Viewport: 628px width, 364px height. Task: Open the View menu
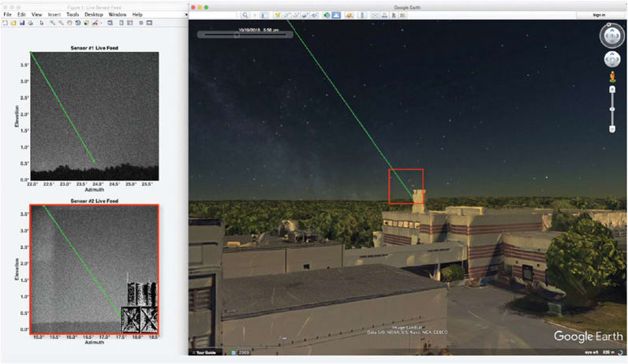36,14
